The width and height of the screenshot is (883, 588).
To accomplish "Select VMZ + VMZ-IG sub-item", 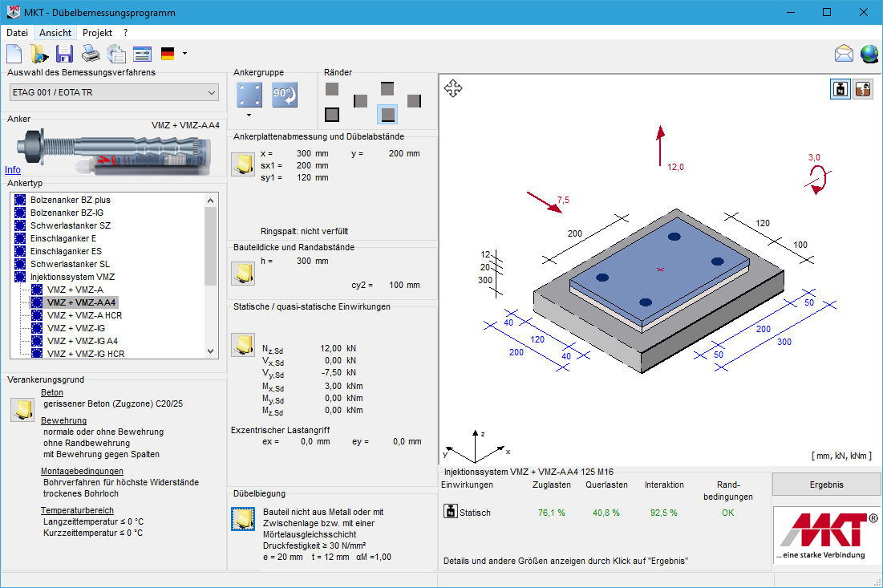I will 76,328.
